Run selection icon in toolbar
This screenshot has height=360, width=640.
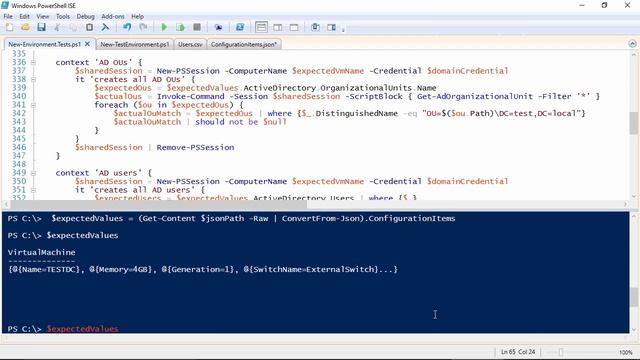tap(180, 27)
